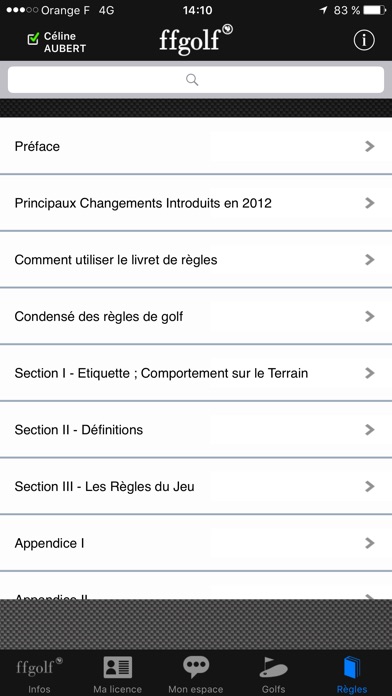The height and width of the screenshot is (696, 392).
Task: Expand Préface with its chevron
Action: pyautogui.click(x=370, y=146)
